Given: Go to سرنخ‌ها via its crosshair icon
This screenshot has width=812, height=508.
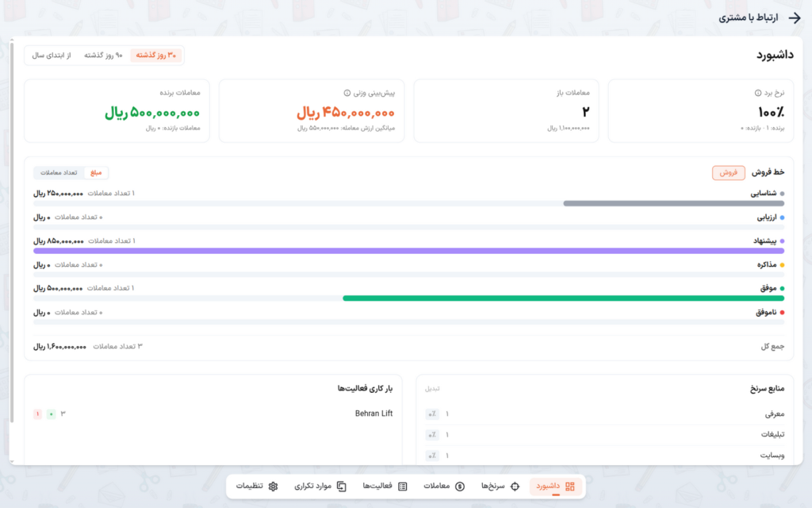Looking at the screenshot, I should (515, 487).
